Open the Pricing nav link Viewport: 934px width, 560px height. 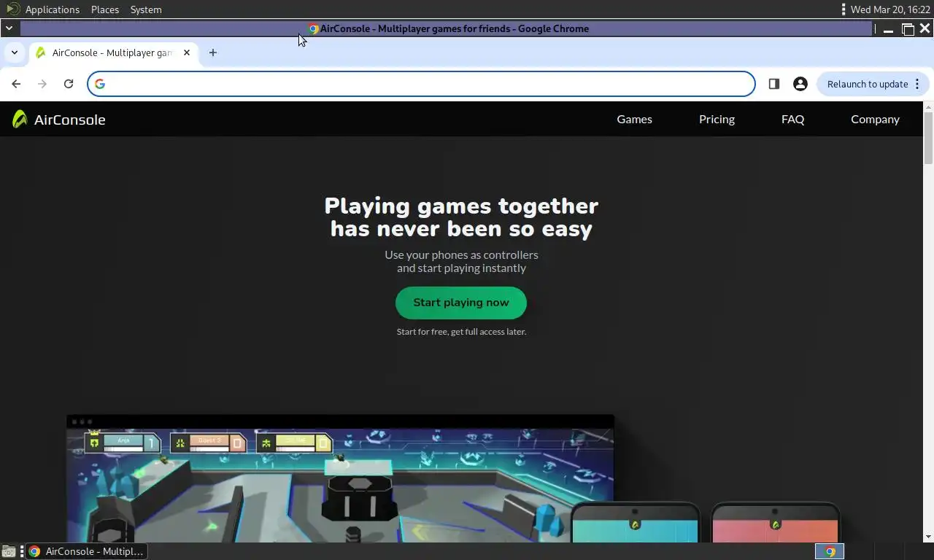pyautogui.click(x=717, y=119)
